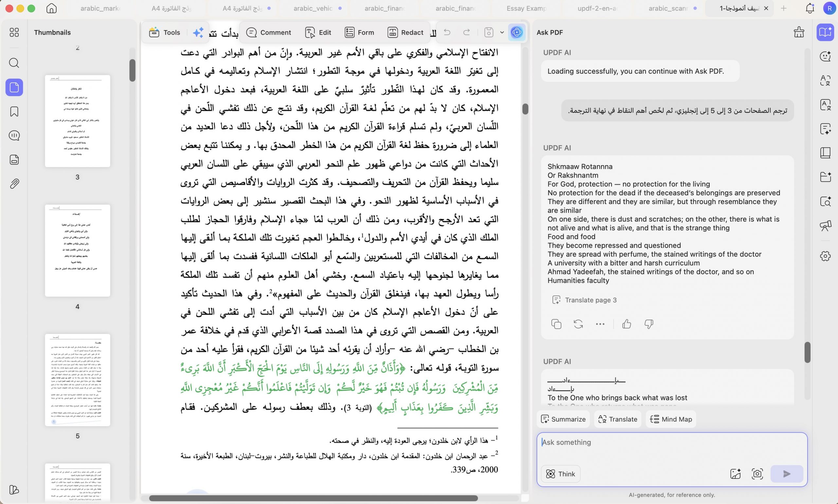Switch to the arabic_scann tab
Viewport: 838px width, 504px height.
(x=668, y=8)
